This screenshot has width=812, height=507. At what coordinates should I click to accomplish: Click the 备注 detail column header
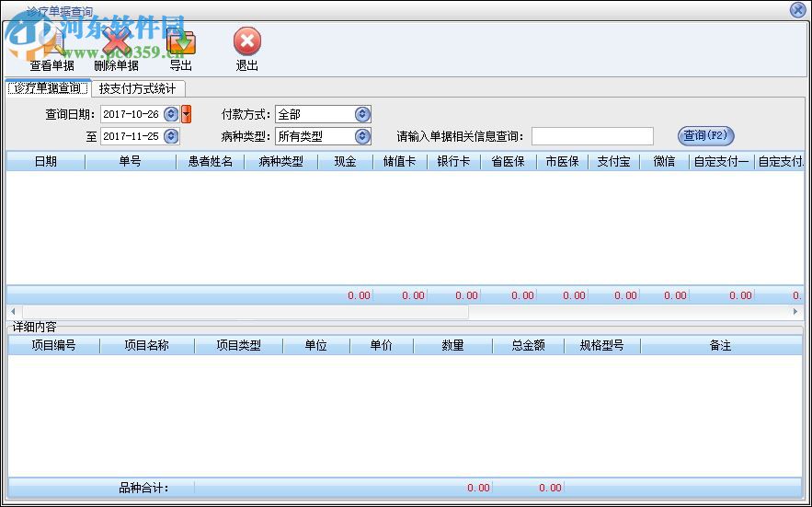pos(721,345)
